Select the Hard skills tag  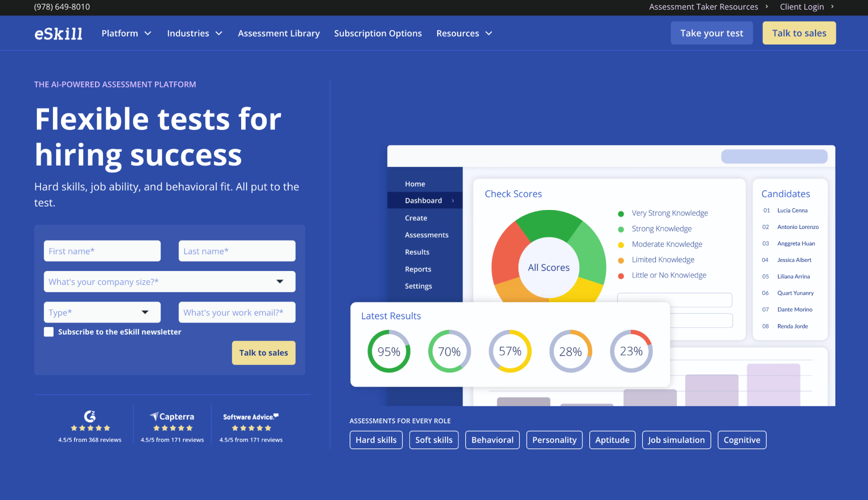(376, 440)
